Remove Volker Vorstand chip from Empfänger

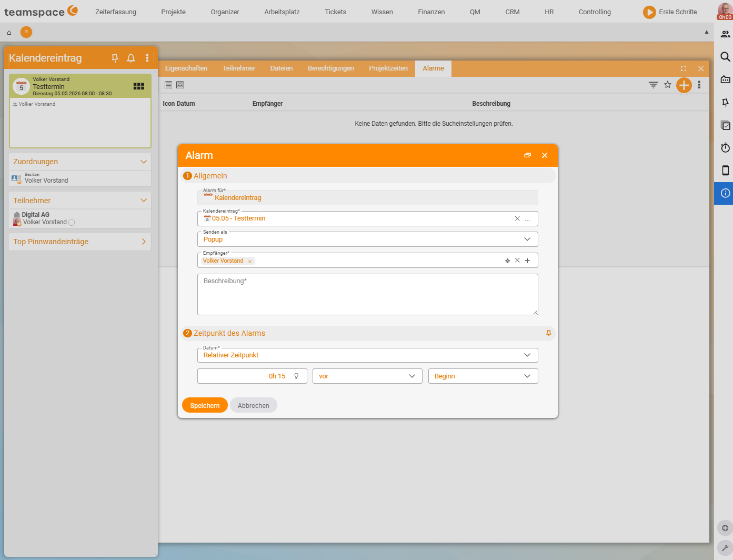(250, 261)
